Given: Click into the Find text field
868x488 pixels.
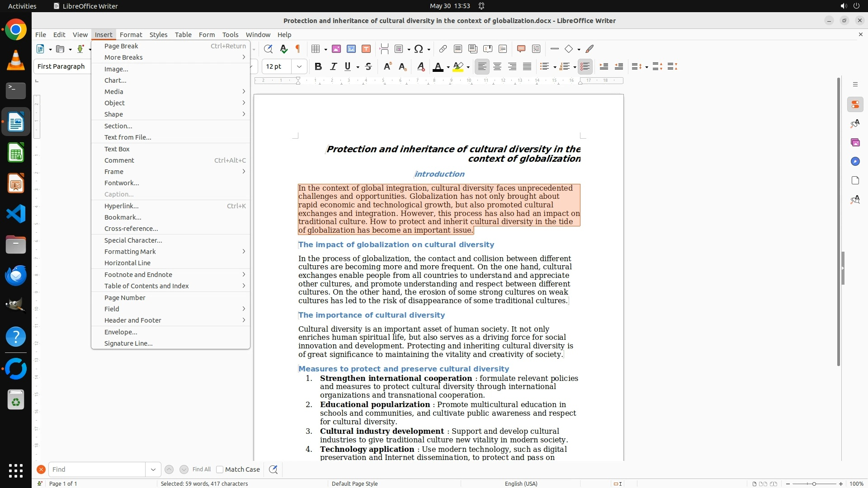Looking at the screenshot, I should coord(97,469).
